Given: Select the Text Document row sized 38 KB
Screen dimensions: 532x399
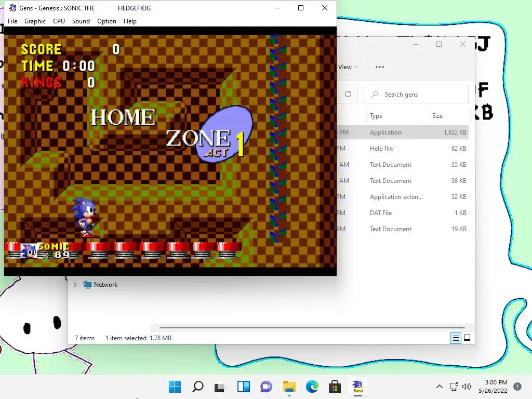Looking at the screenshot, I should pos(403,180).
